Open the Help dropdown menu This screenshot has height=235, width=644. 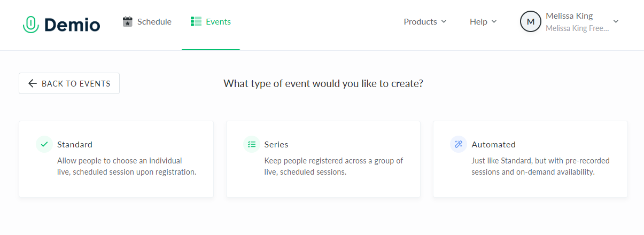483,22
